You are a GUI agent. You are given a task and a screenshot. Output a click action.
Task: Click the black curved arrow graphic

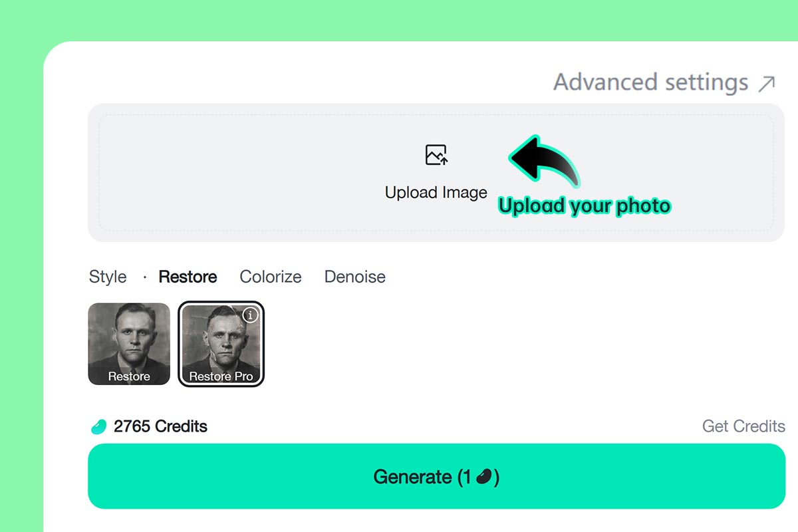click(544, 161)
